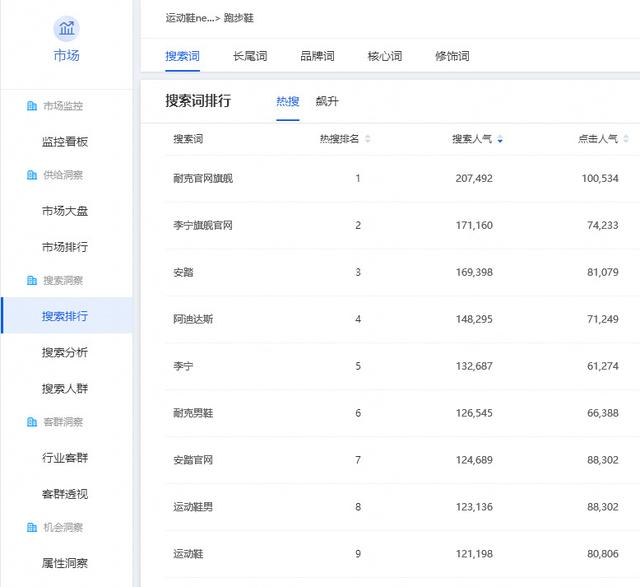Image resolution: width=640 pixels, height=587 pixels.
Task: Click the 搜索洞察 section icon
Action: tap(32, 280)
